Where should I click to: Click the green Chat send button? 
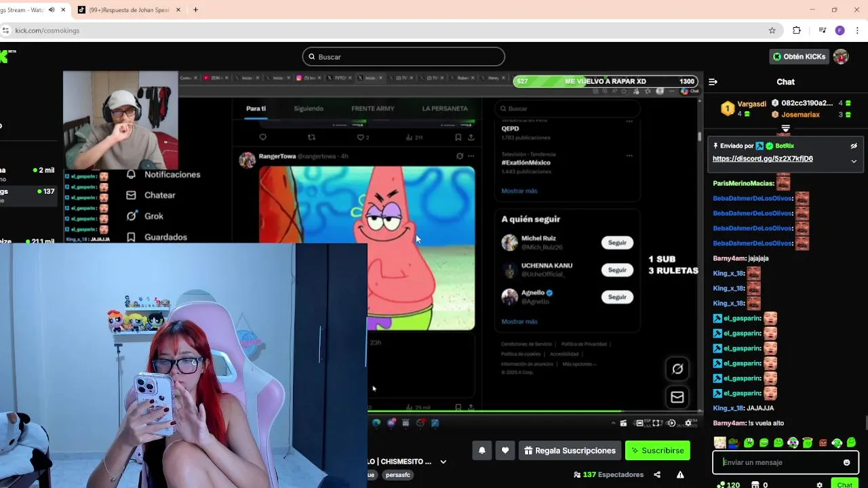pos(844,484)
